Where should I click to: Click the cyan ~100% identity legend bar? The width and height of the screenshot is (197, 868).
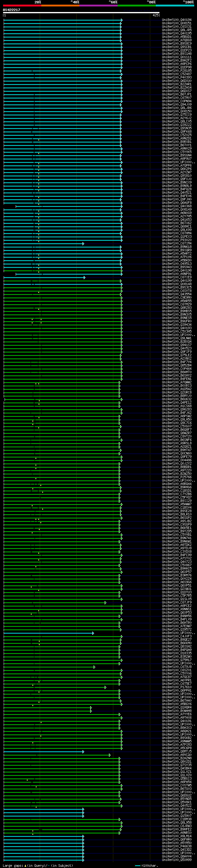tap(175, 6)
